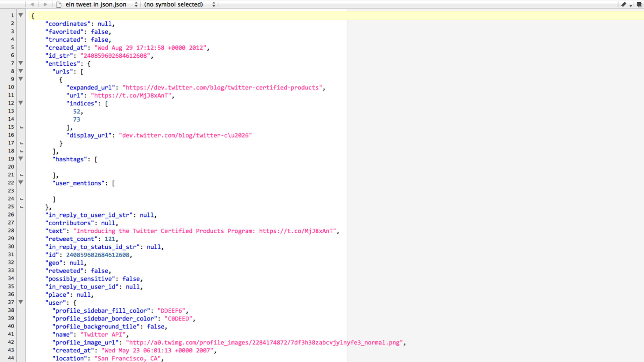Viewport: 644px width, 362px height.
Task: Click line number 44 in the gutter
Action: [x=11, y=358]
